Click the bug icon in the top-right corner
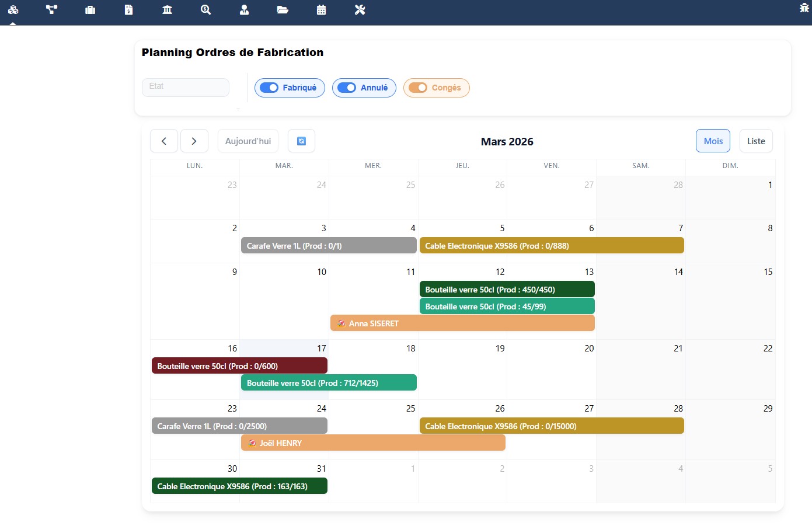 point(804,8)
